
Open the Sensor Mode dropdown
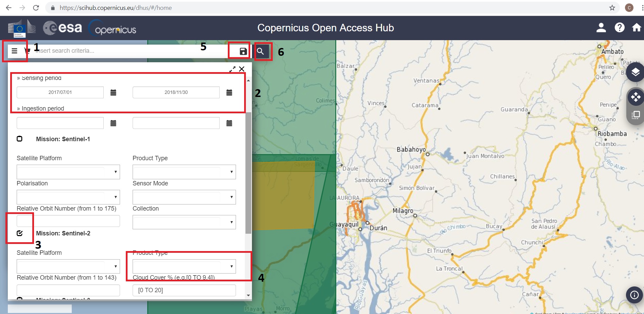tap(184, 197)
